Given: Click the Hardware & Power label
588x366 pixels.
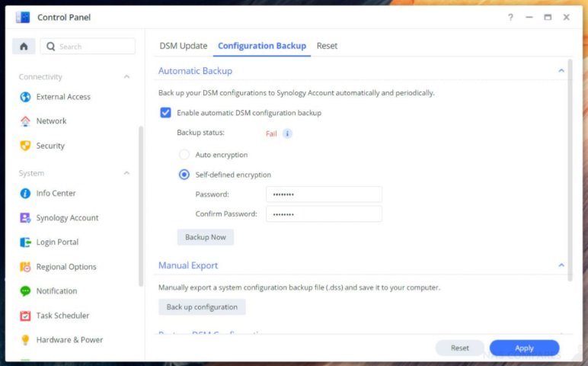Looking at the screenshot, I should pyautogui.click(x=69, y=340).
